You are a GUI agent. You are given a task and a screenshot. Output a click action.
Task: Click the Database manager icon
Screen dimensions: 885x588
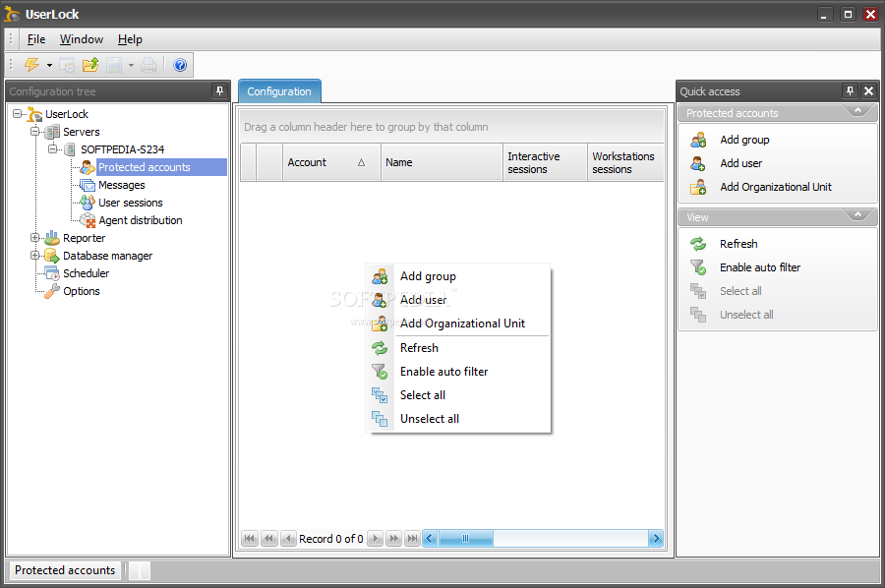pyautogui.click(x=52, y=255)
